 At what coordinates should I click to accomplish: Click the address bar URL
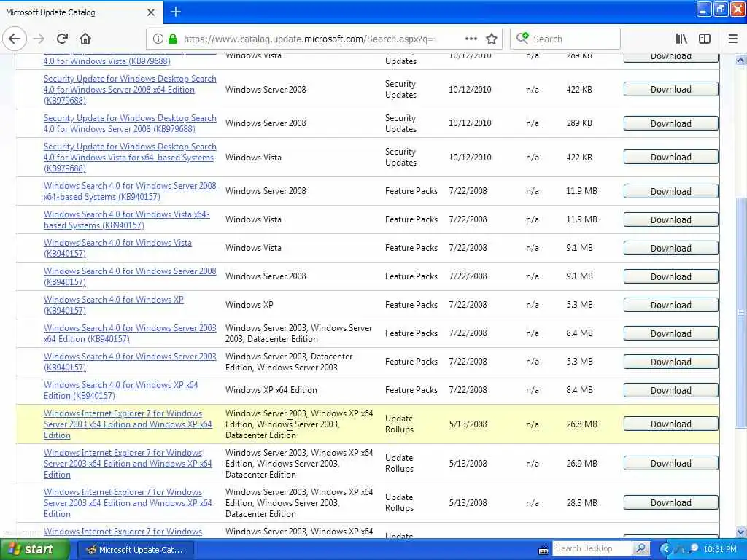click(309, 39)
